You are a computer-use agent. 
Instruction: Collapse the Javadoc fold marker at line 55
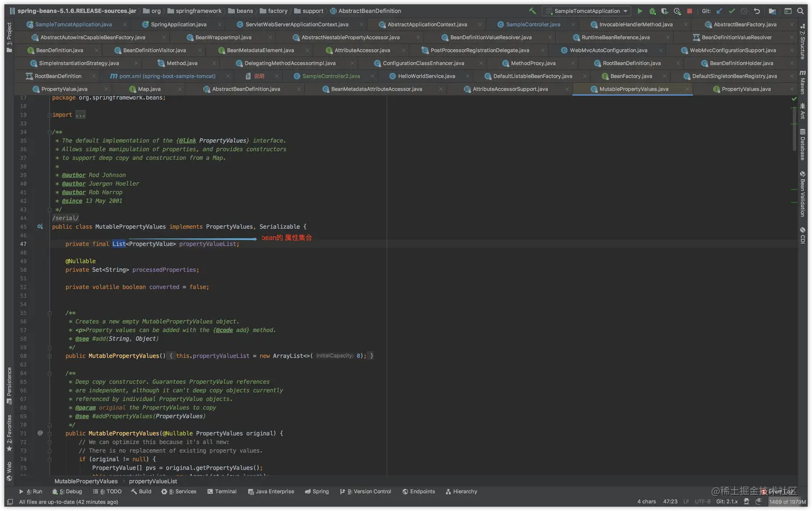tap(49, 313)
